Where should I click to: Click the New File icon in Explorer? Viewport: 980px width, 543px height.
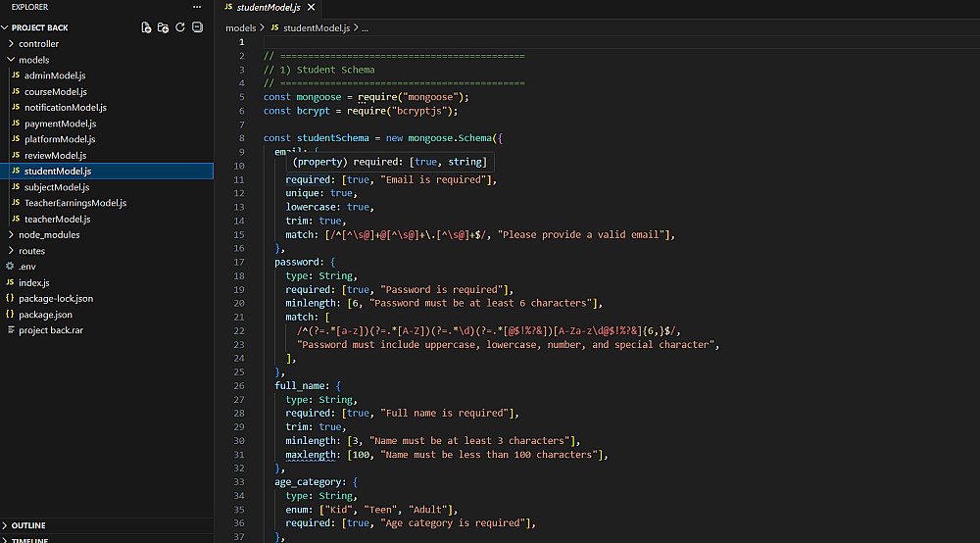pos(146,27)
